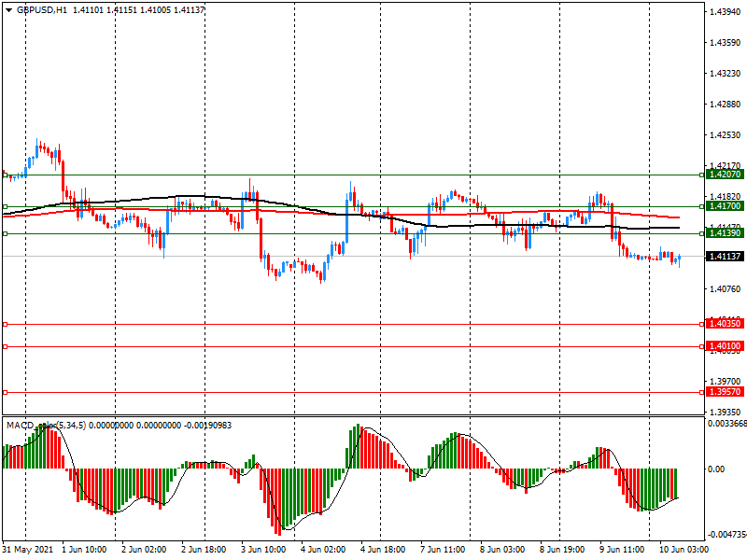The width and height of the screenshot is (747, 560).
Task: Click the 1.42530 price scale value
Action: [x=726, y=135]
